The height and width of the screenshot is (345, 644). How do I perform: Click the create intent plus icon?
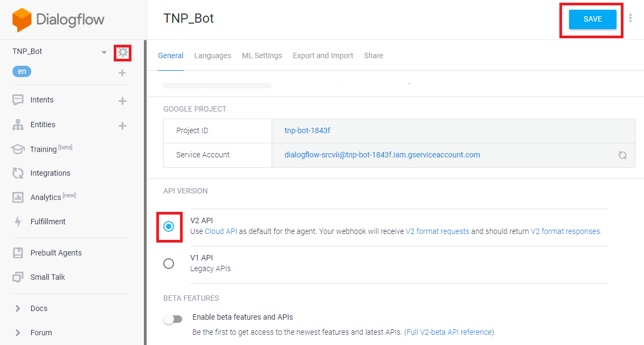coord(122,101)
